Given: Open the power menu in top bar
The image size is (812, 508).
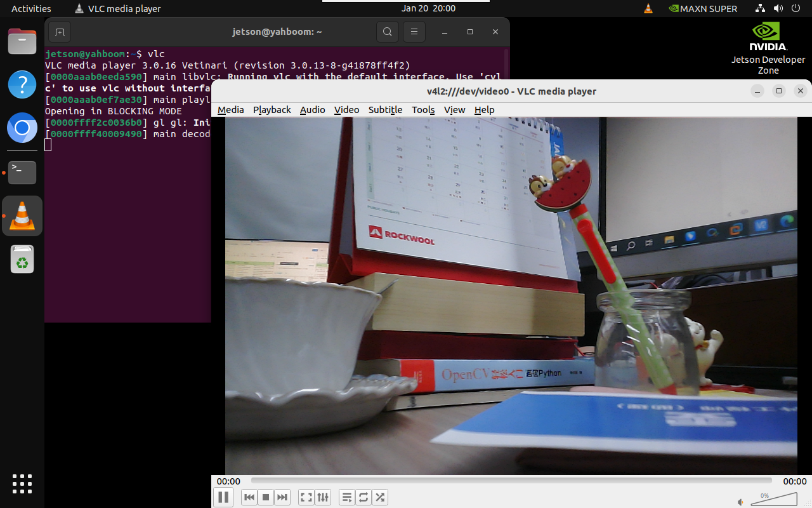Looking at the screenshot, I should click(x=796, y=9).
